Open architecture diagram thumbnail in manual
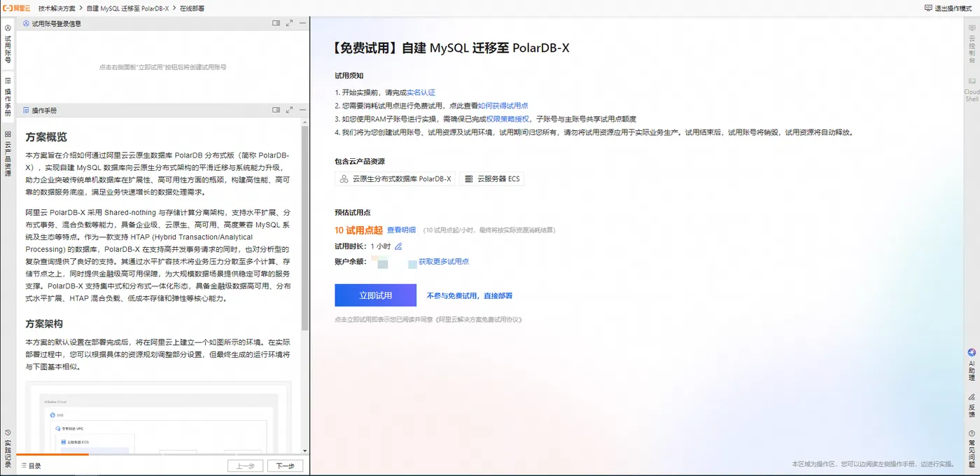980x476 pixels. click(x=158, y=417)
